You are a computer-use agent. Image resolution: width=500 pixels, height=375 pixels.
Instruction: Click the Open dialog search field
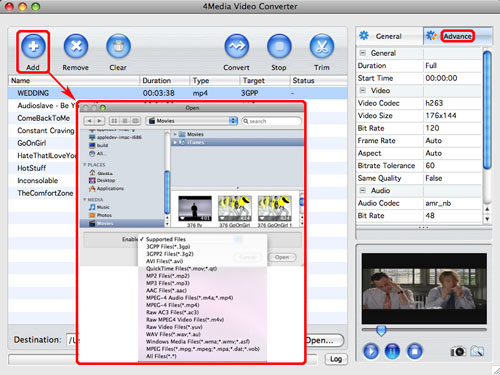pyautogui.click(x=271, y=121)
